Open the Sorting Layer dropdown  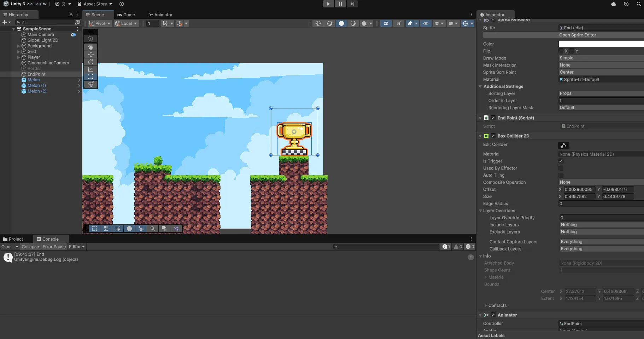pyautogui.click(x=601, y=93)
